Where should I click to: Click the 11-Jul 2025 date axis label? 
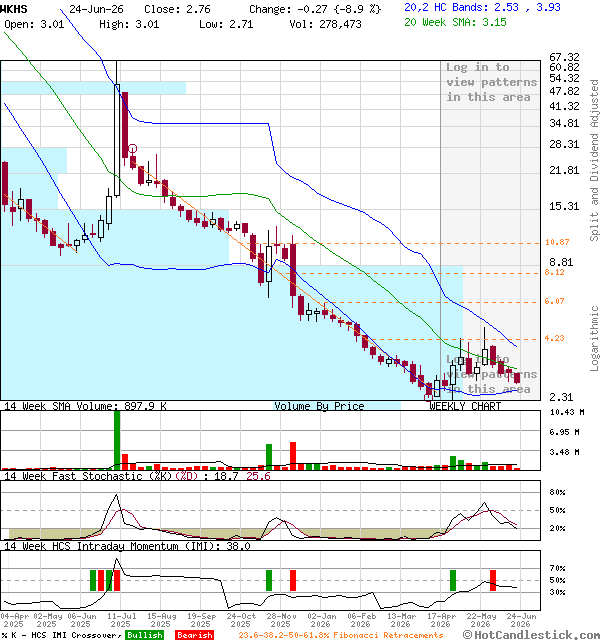(121, 620)
